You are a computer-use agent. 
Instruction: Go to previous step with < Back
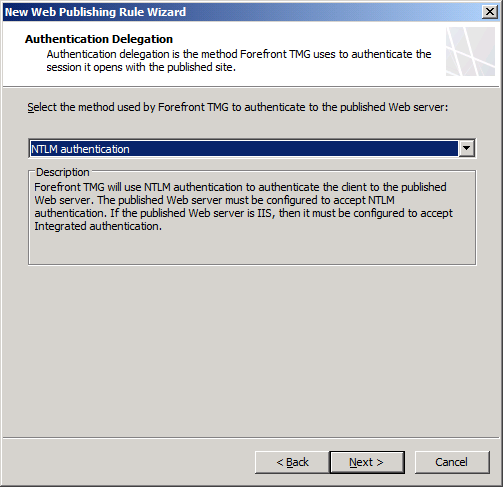292,462
